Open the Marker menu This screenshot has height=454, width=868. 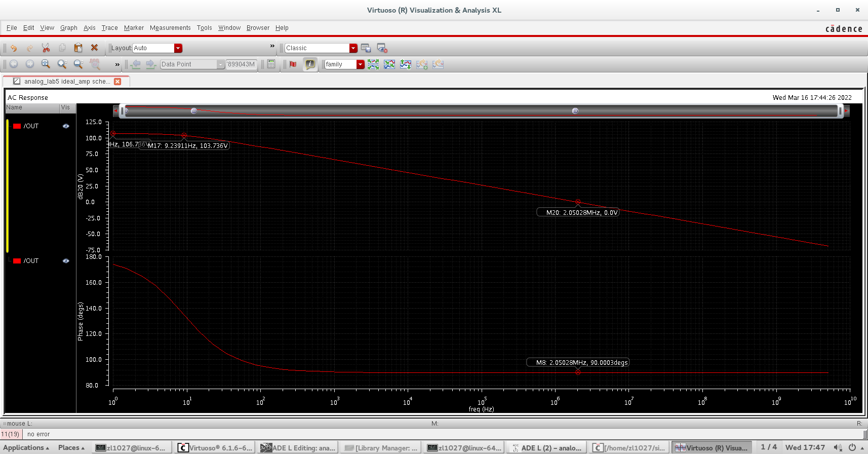(134, 28)
